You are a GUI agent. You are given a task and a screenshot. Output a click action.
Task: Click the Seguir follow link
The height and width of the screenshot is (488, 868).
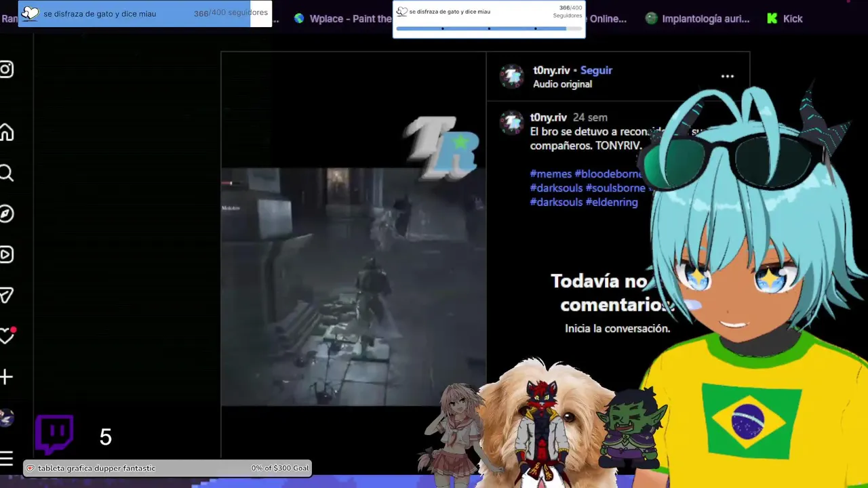pyautogui.click(x=596, y=70)
